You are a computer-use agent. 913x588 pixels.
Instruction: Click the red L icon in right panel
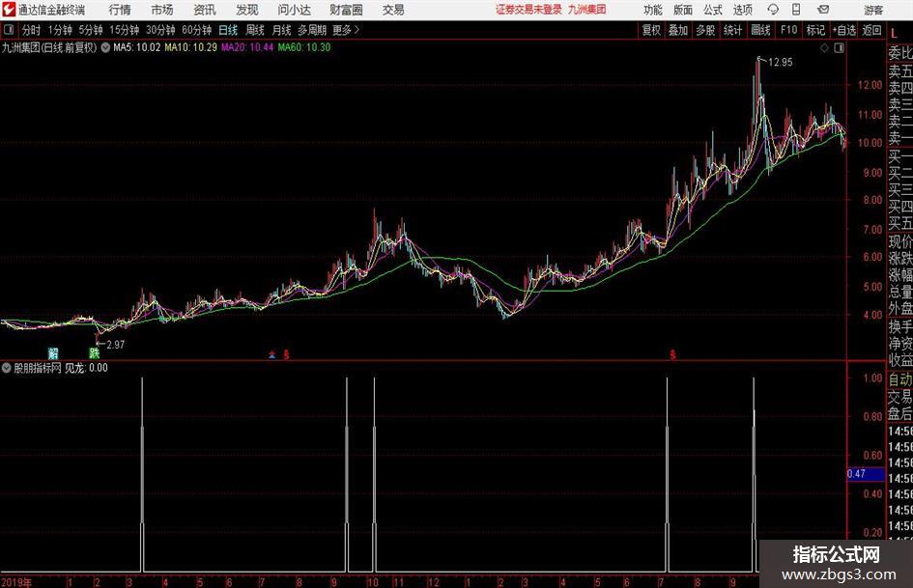click(x=894, y=34)
